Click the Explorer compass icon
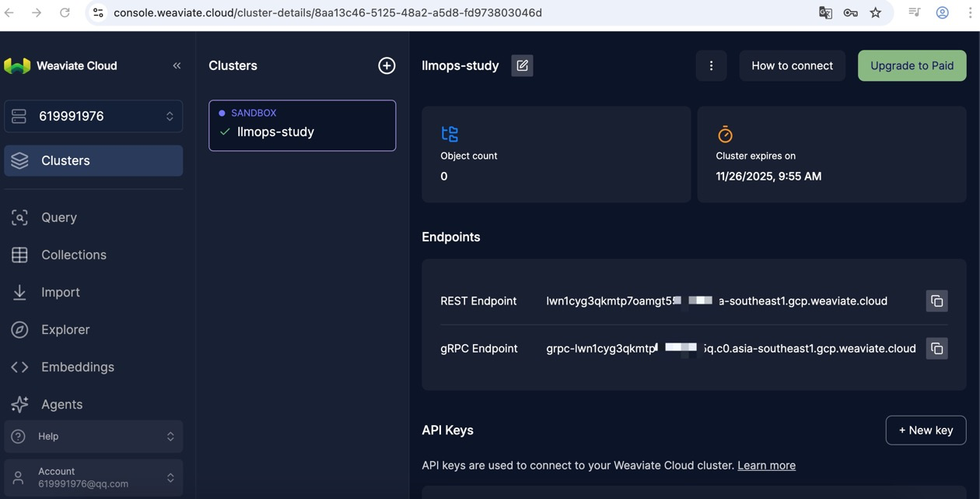This screenshot has height=499, width=980. 19,329
